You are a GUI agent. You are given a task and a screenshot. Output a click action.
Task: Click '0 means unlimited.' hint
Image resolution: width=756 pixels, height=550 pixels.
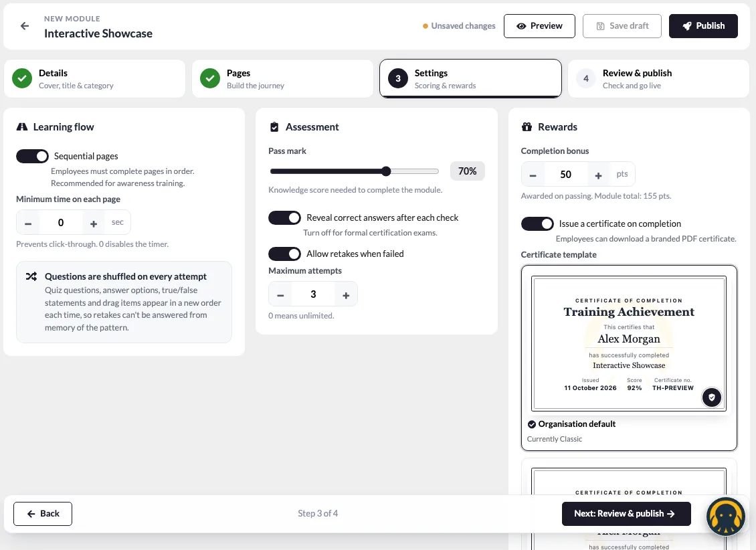click(x=301, y=316)
